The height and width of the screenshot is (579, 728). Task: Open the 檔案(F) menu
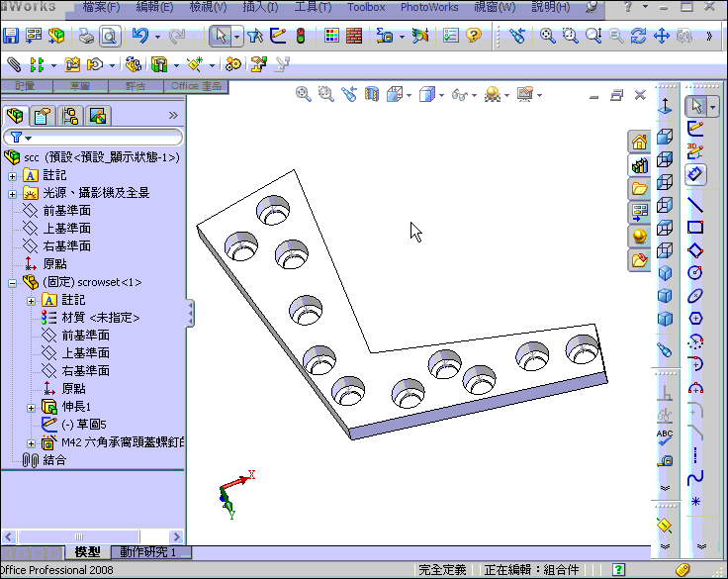tap(101, 7)
